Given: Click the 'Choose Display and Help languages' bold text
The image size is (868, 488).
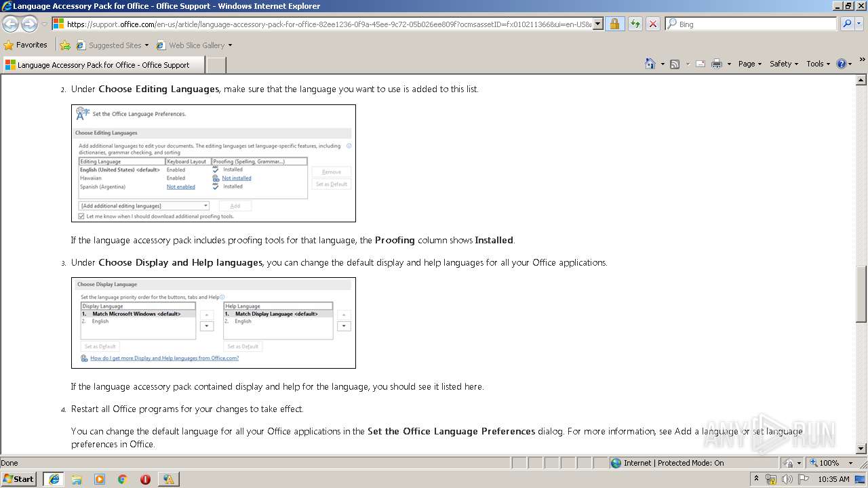Looking at the screenshot, I should [180, 262].
